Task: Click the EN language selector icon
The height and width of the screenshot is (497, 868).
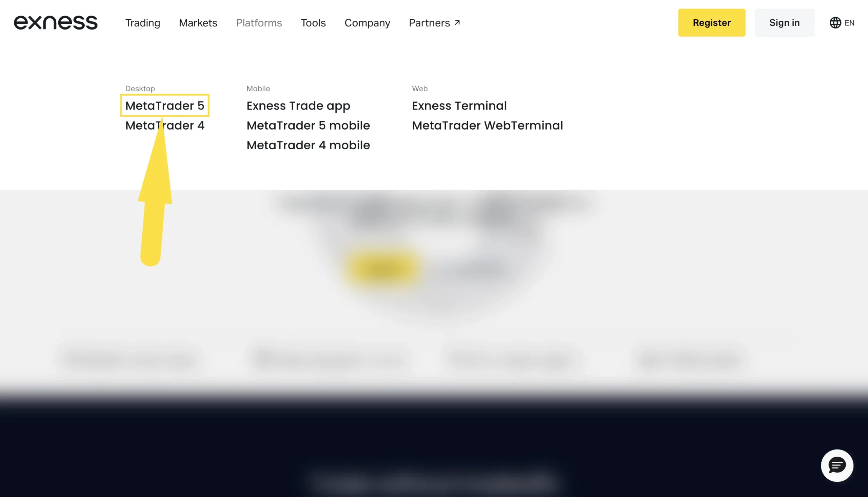Action: [x=842, y=23]
